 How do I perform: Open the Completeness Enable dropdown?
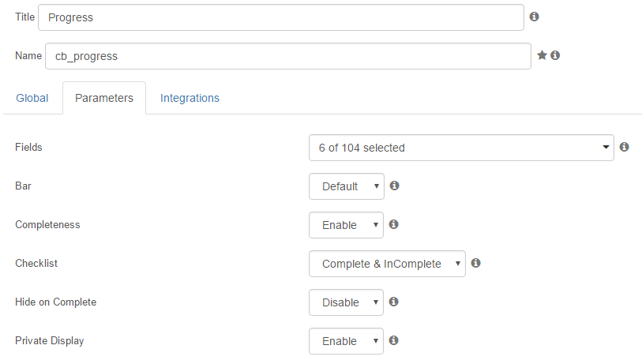pos(346,225)
